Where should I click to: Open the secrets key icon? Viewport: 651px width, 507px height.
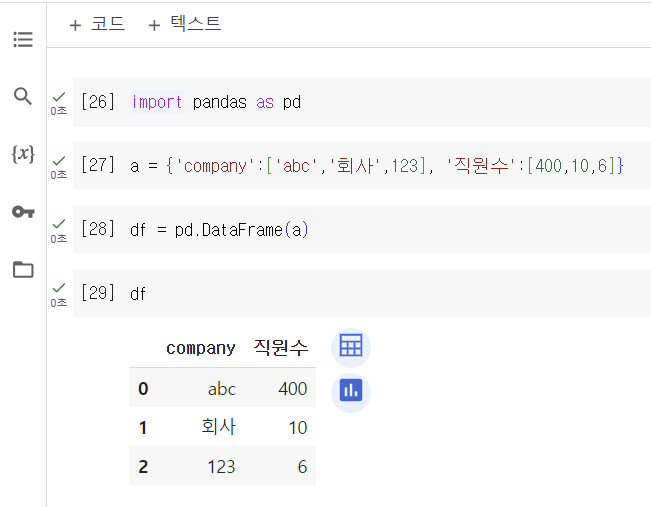(x=23, y=212)
